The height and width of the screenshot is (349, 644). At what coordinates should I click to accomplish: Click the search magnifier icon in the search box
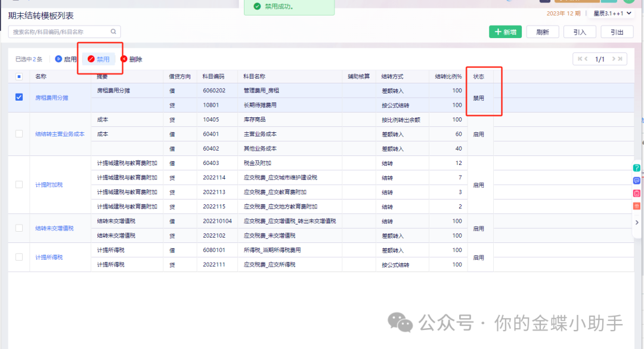[113, 32]
